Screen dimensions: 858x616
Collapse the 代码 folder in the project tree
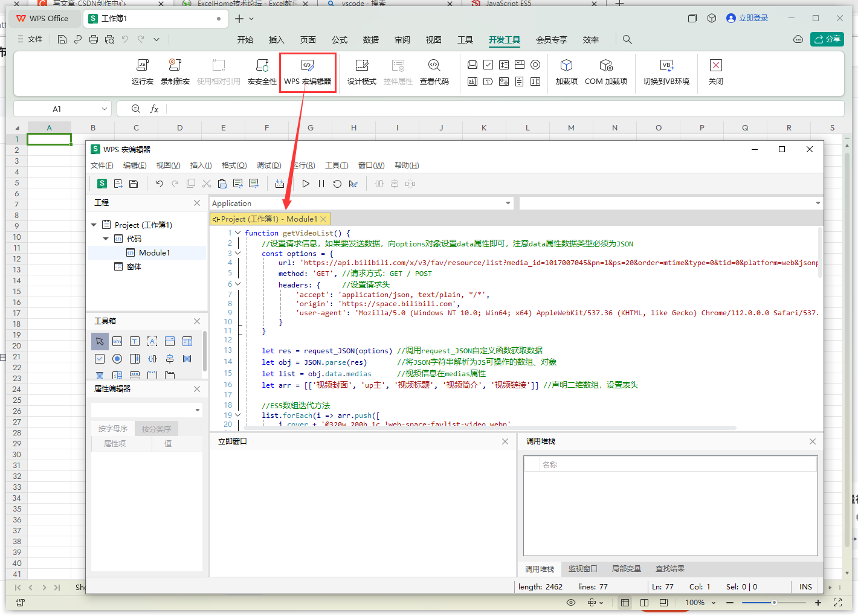106,238
